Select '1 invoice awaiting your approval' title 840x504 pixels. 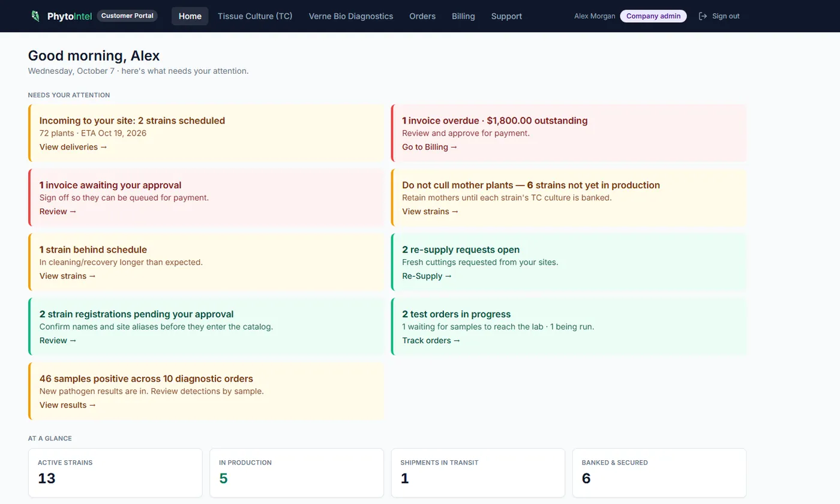tap(110, 185)
